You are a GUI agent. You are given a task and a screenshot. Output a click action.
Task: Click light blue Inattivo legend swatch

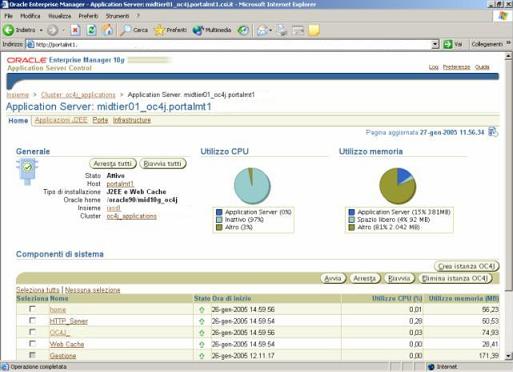[219, 220]
